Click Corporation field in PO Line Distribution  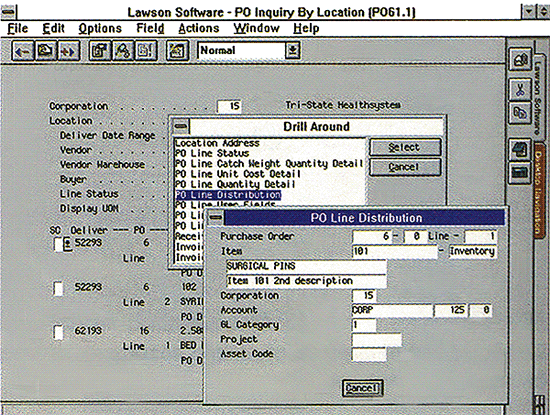pos(364,296)
